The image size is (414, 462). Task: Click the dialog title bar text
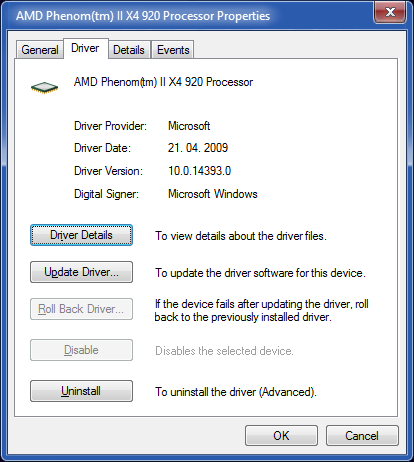click(x=143, y=16)
